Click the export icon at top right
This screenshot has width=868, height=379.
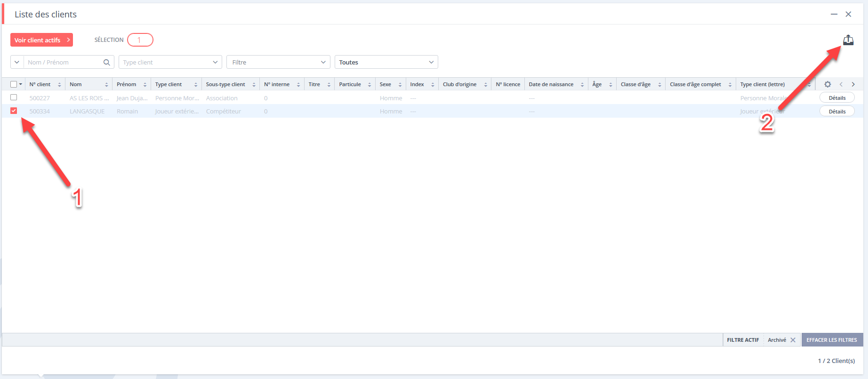[848, 40]
